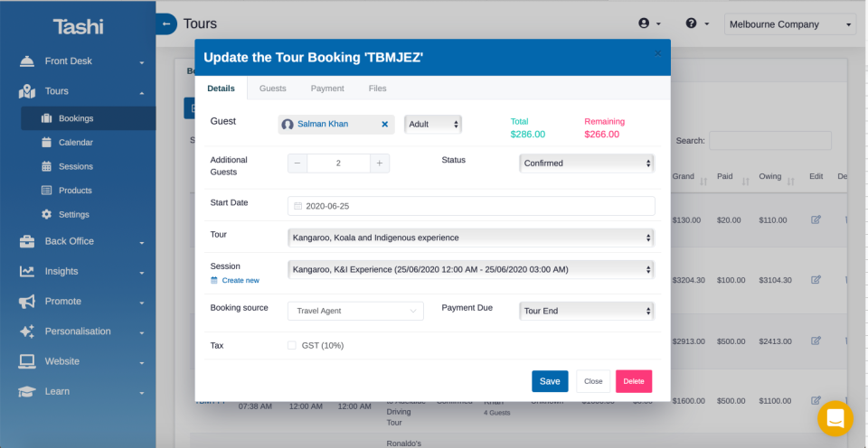Open the Melbourne Company selector
The height and width of the screenshot is (448, 868).
[x=790, y=24]
